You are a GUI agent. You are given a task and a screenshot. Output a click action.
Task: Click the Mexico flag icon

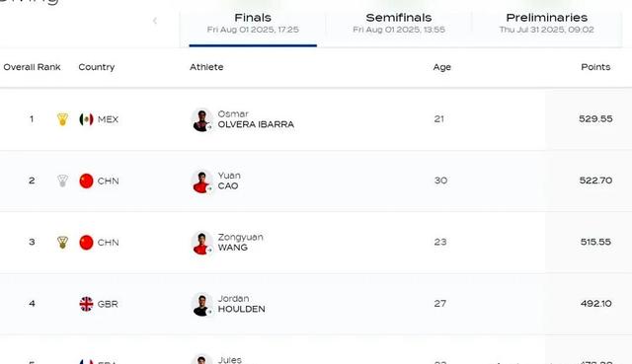(86, 119)
